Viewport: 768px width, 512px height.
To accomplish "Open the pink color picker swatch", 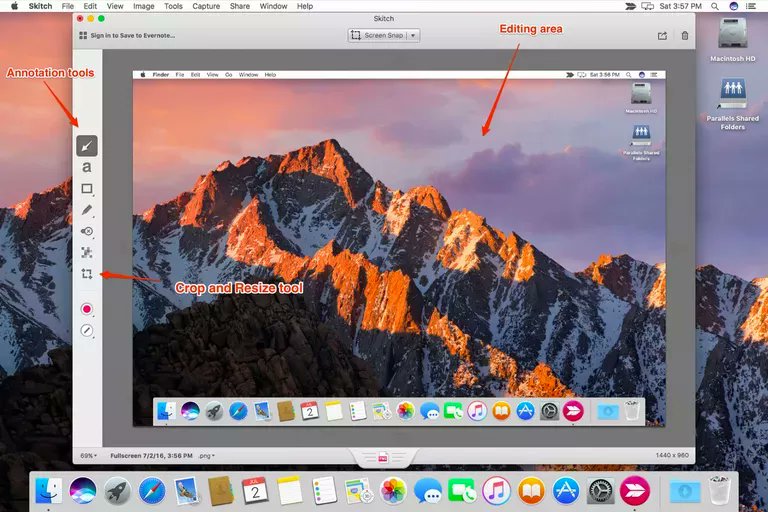I will [x=87, y=309].
